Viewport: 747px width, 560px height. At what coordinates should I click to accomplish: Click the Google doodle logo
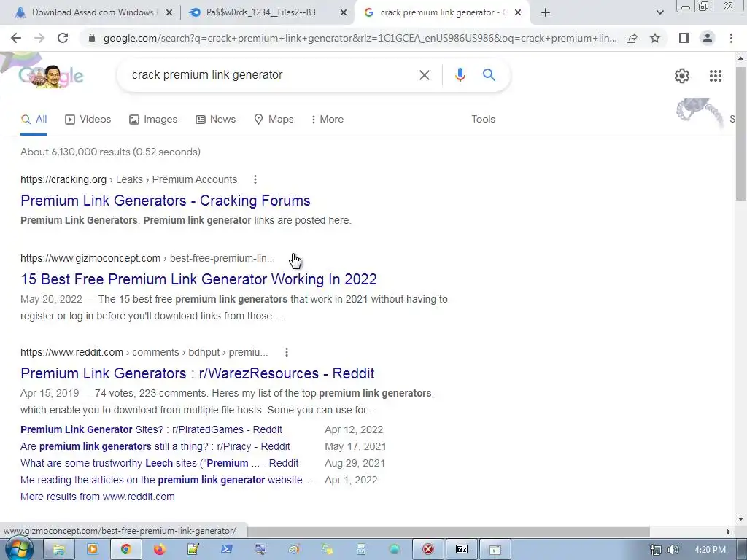click(51, 75)
